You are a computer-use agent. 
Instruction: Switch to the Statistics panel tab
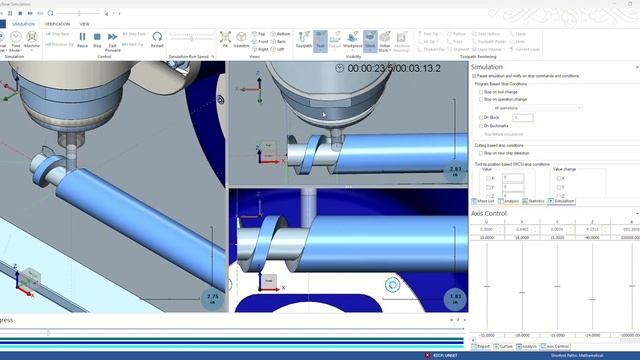click(x=533, y=201)
